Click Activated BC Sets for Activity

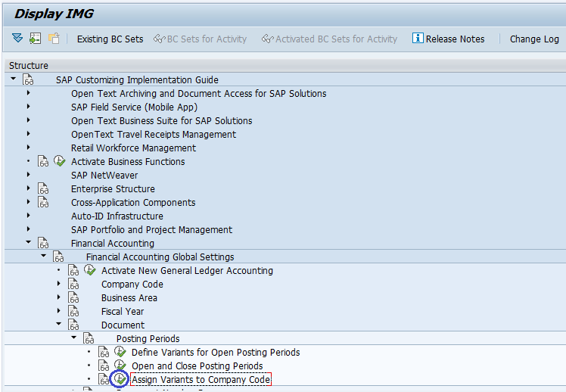click(x=330, y=39)
